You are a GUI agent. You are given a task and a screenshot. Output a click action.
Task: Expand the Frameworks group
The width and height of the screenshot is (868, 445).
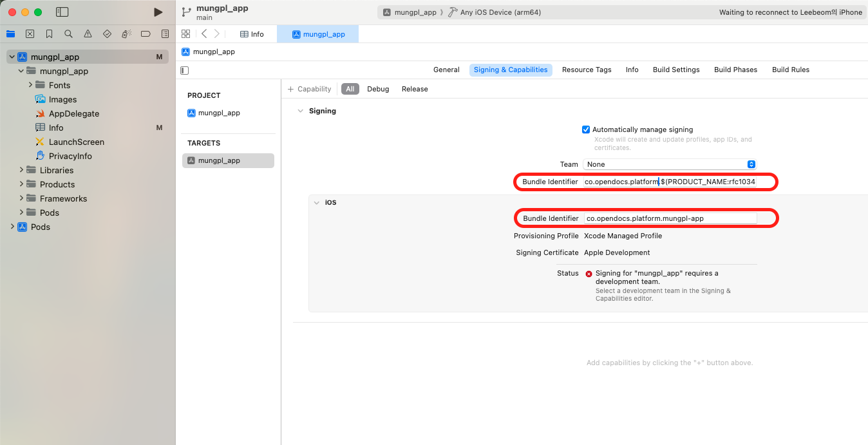[21, 198]
